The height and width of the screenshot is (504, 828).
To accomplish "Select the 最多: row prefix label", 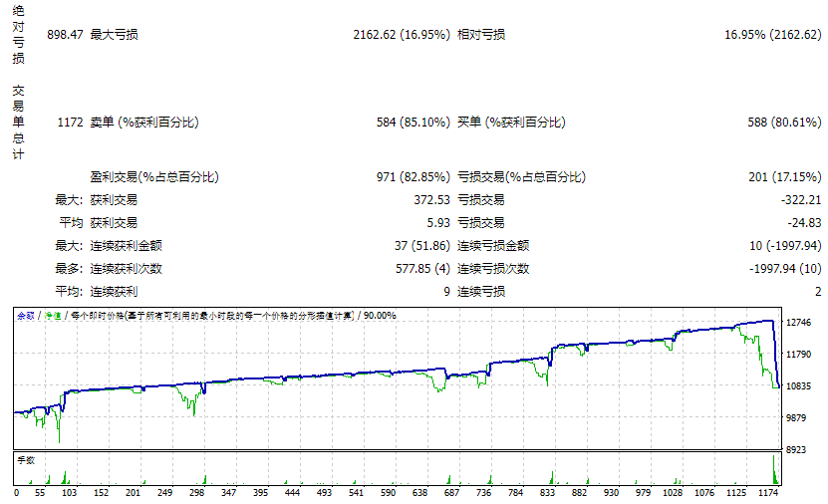I will [x=69, y=269].
